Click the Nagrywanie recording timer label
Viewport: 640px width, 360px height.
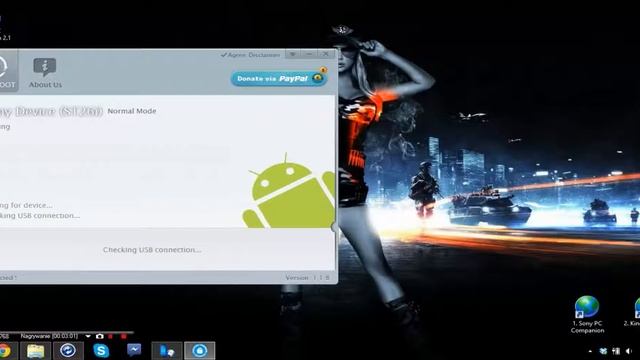click(x=49, y=336)
